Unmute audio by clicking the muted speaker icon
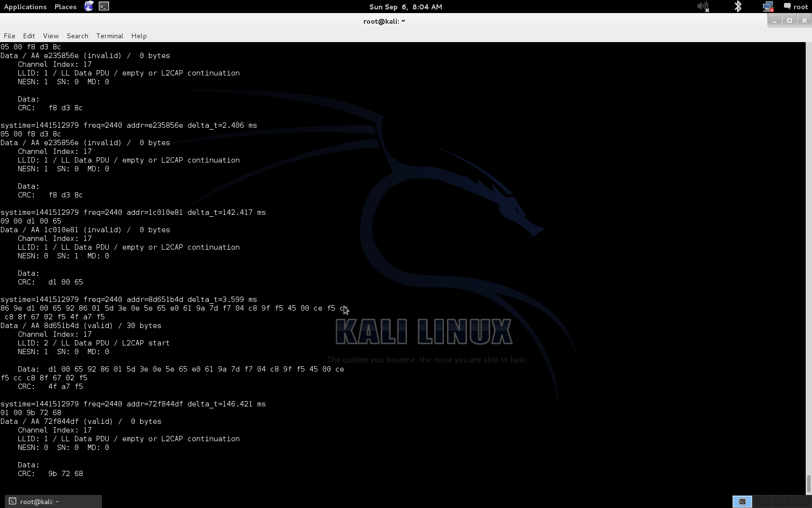The height and width of the screenshot is (508, 812). coord(703,6)
